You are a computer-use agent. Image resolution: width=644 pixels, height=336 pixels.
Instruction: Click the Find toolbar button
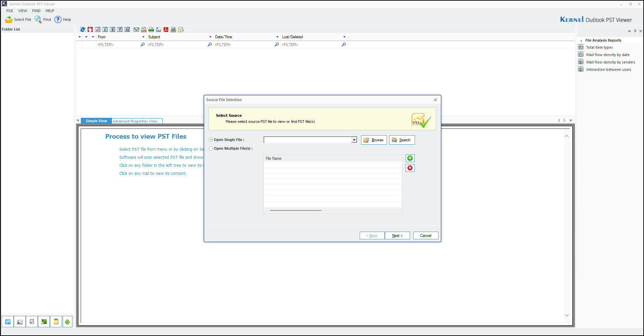point(43,19)
